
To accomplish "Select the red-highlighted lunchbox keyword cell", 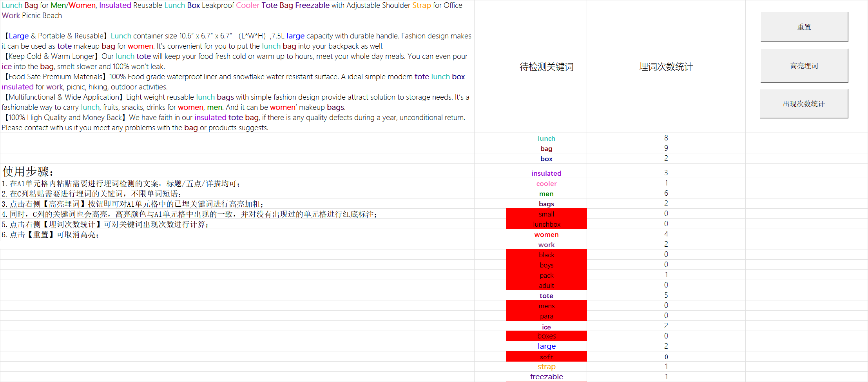I will 546,224.
